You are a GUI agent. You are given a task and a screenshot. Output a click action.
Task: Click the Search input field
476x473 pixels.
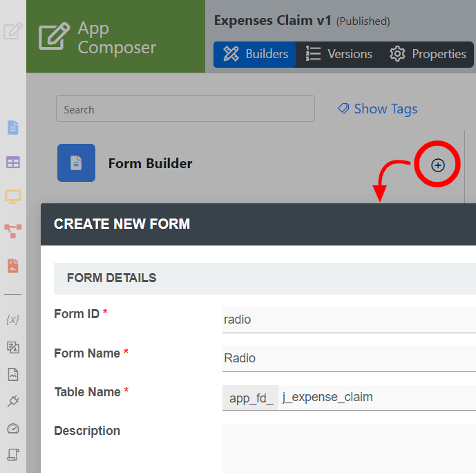[185, 109]
